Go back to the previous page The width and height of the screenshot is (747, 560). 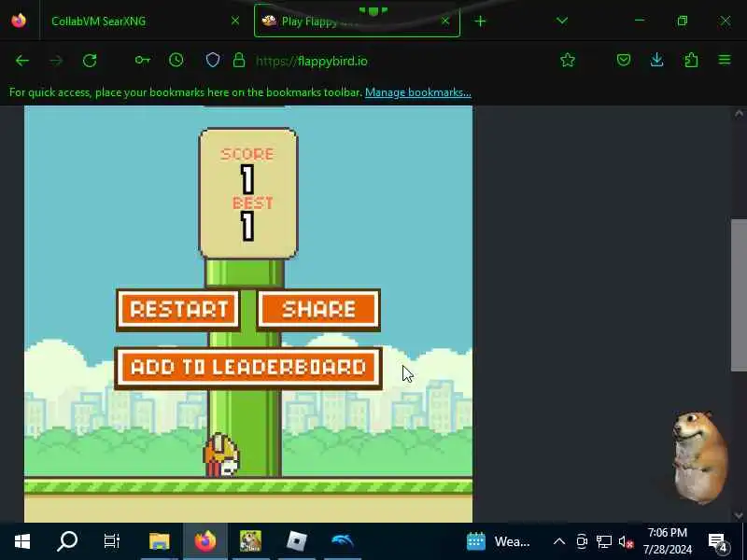(22, 61)
